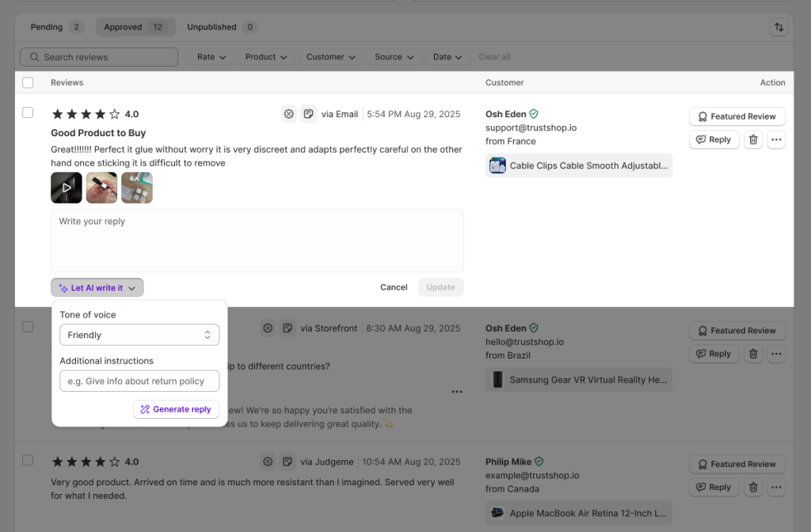The width and height of the screenshot is (811, 532).
Task: Switch to the Pending tab
Action: 56,27
